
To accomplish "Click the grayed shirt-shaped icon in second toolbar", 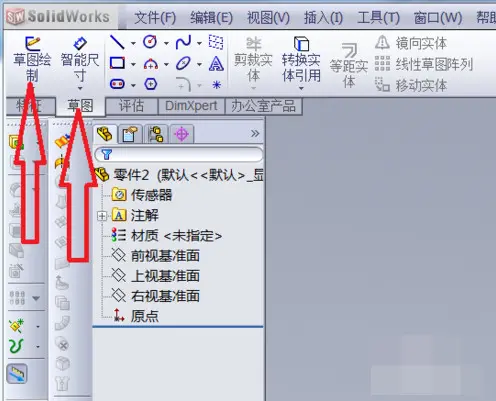I will point(62,383).
